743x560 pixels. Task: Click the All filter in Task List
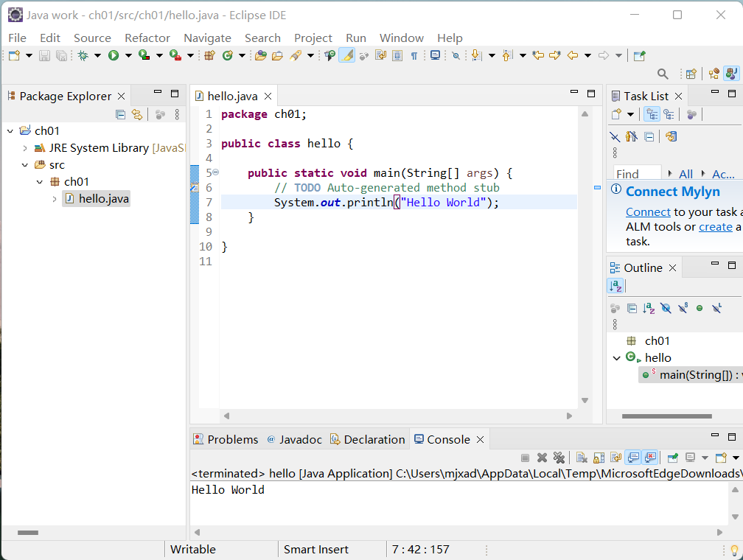coord(686,175)
